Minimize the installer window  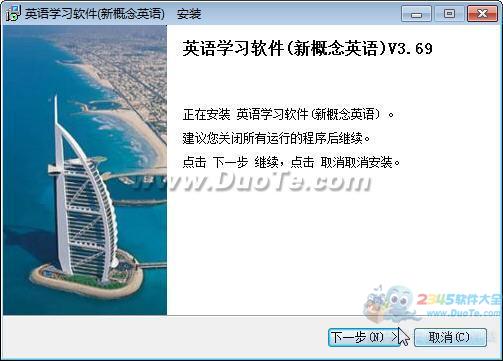(x=416, y=14)
